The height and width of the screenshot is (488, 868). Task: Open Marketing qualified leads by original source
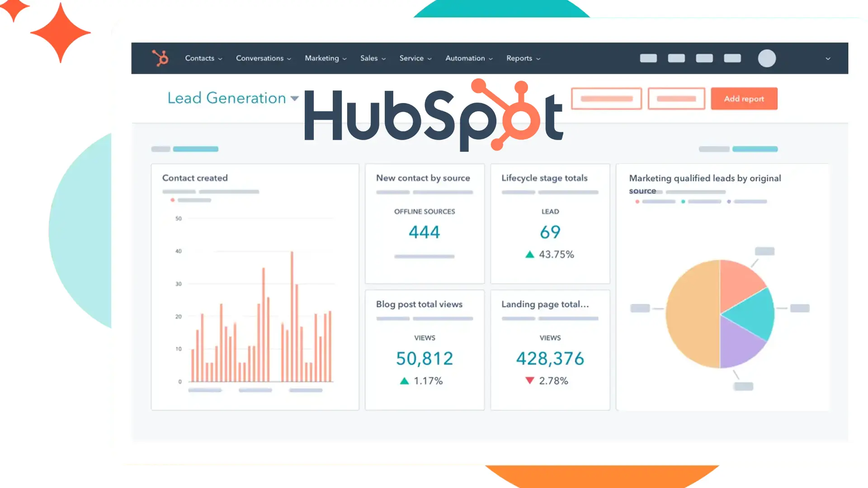click(x=705, y=184)
